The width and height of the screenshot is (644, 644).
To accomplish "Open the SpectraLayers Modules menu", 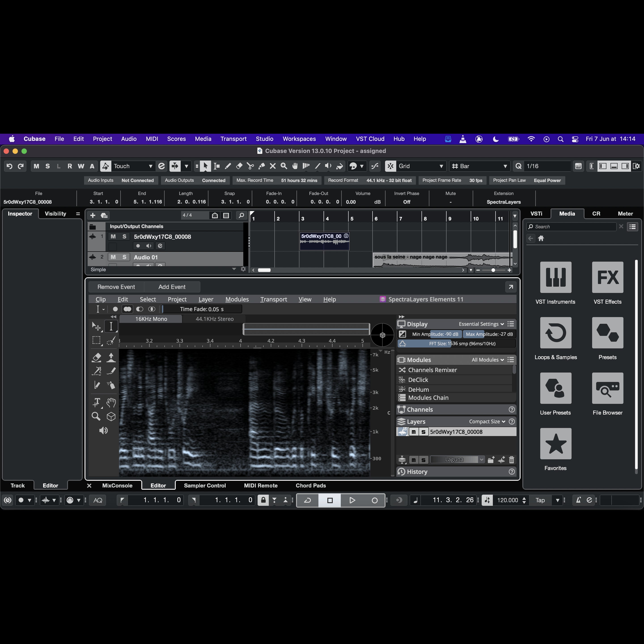I will pyautogui.click(x=237, y=299).
